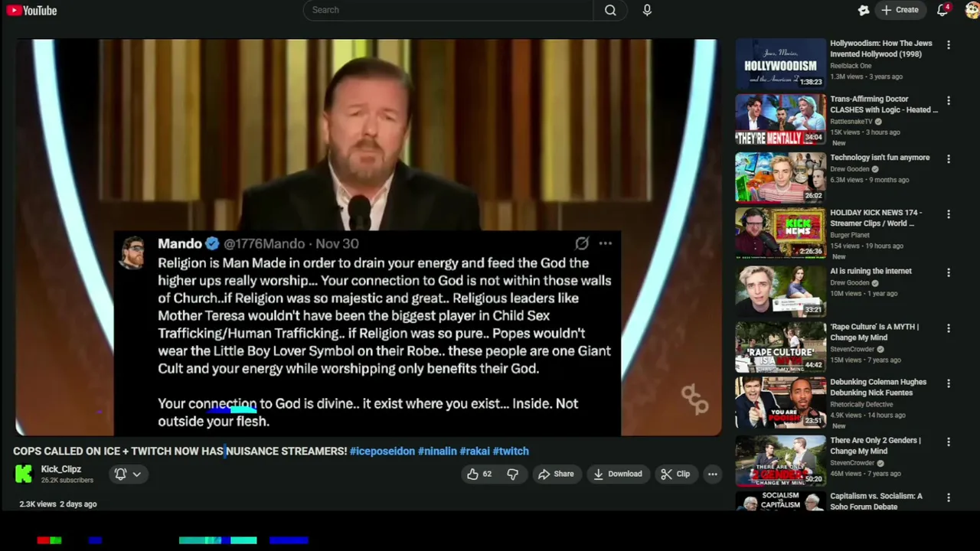
Task: Open title Capitalism vs. Socialism: A Soho Forum Debate
Action: point(876,501)
